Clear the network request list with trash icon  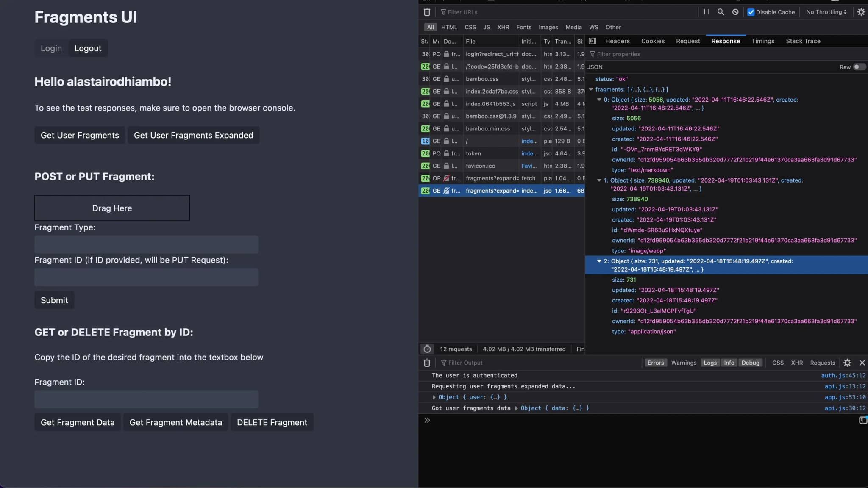tap(427, 12)
